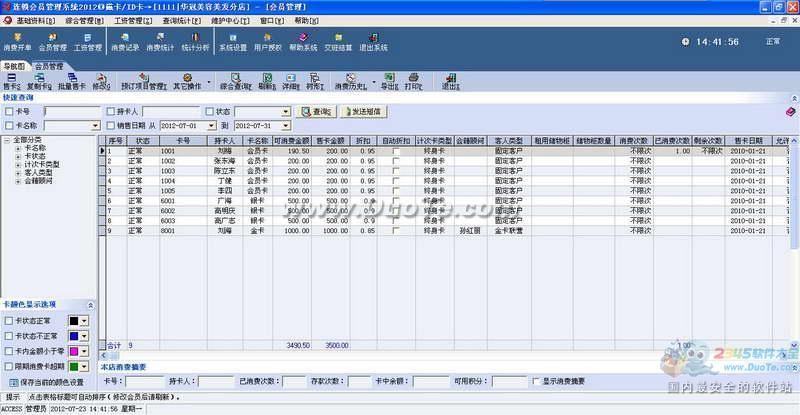The width and height of the screenshot is (800, 415).
Task: Click the 消费历史 toolbar icon
Action: click(x=351, y=82)
